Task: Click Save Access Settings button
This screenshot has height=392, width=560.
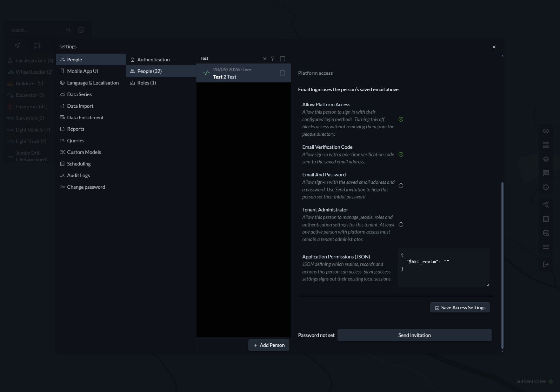Action: (460, 307)
